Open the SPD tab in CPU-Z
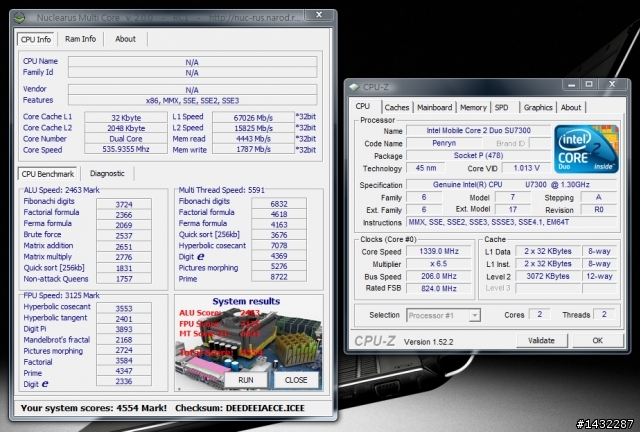The width and height of the screenshot is (640, 432). coord(502,107)
